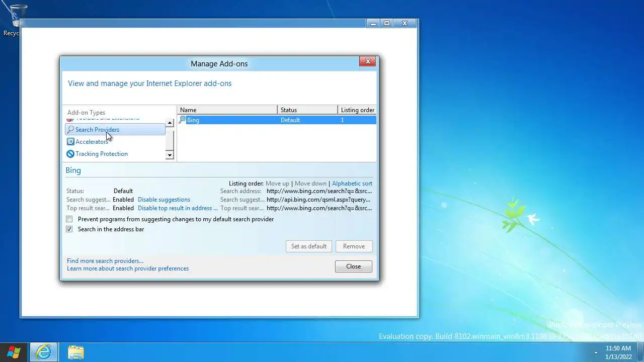Click the Accelerators icon
Viewport: 644px width, 362px height.
(x=70, y=142)
